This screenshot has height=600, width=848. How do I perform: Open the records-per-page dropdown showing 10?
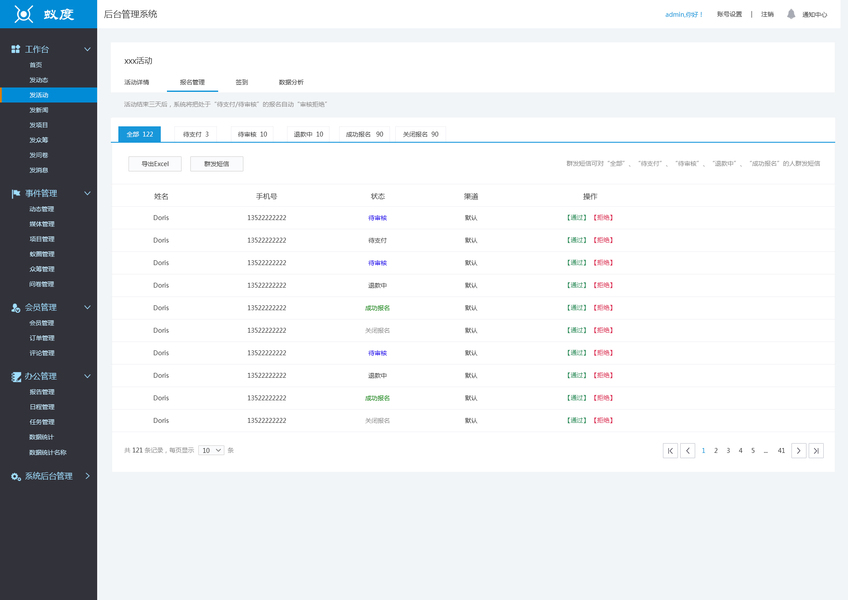pyautogui.click(x=211, y=450)
